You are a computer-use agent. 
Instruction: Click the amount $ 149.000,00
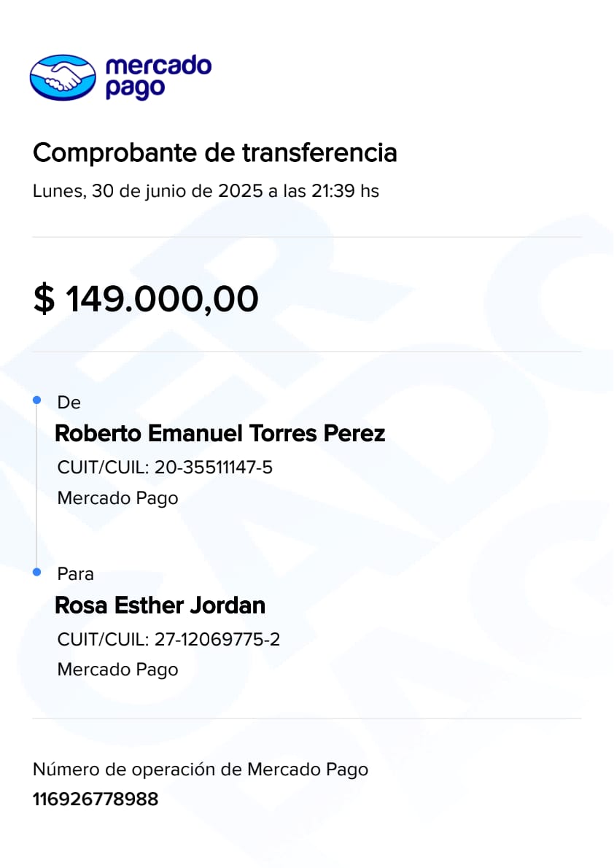(146, 299)
